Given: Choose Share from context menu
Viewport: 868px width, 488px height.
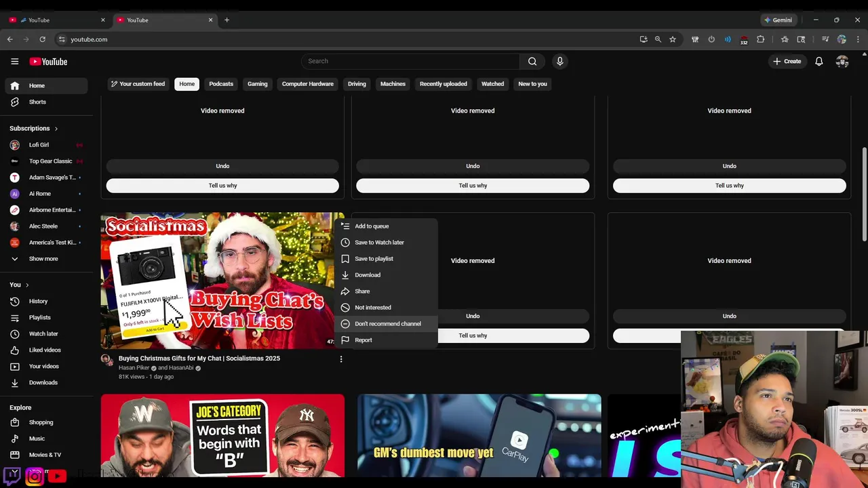Looking at the screenshot, I should click(386, 291).
